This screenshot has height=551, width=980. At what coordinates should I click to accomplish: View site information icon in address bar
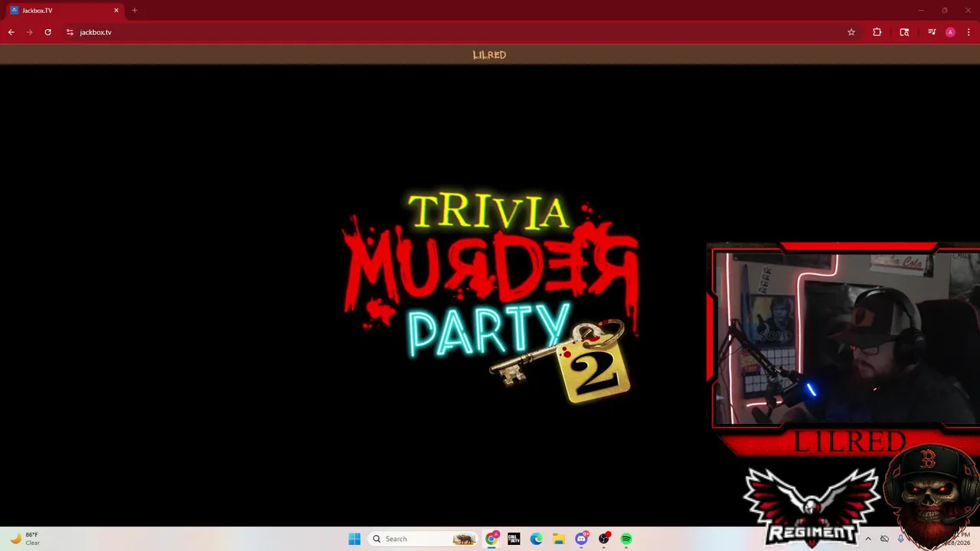tap(70, 32)
